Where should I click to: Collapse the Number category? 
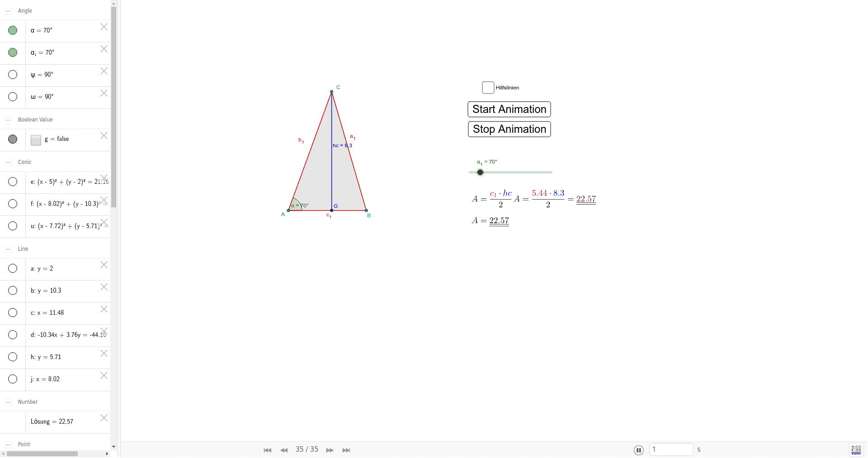click(8, 402)
